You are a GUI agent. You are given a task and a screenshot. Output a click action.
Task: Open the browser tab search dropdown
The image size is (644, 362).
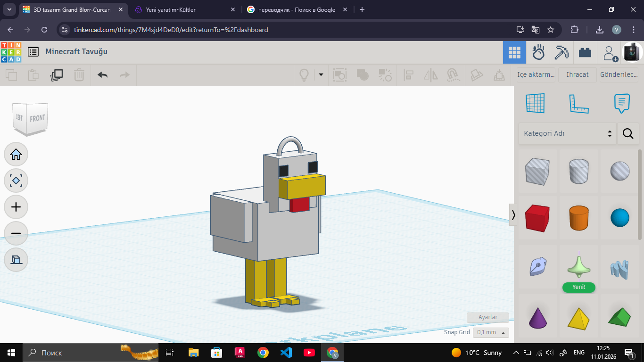click(9, 9)
